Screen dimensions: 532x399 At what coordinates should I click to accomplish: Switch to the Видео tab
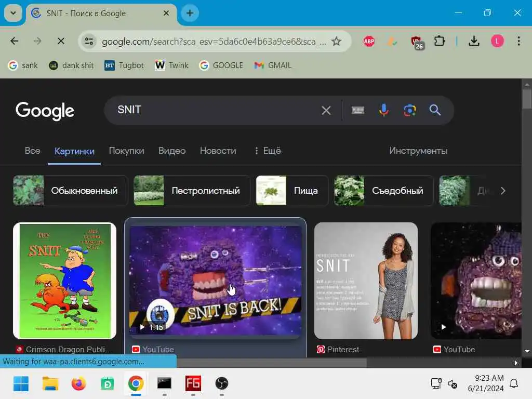tap(172, 151)
